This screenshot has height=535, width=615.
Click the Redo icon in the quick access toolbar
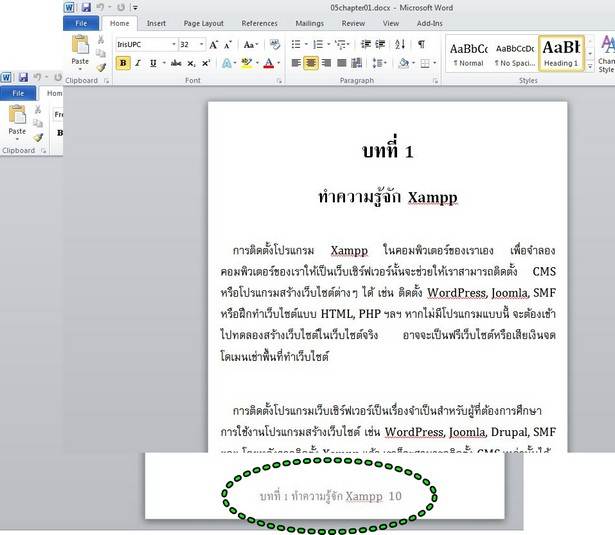click(x=120, y=7)
